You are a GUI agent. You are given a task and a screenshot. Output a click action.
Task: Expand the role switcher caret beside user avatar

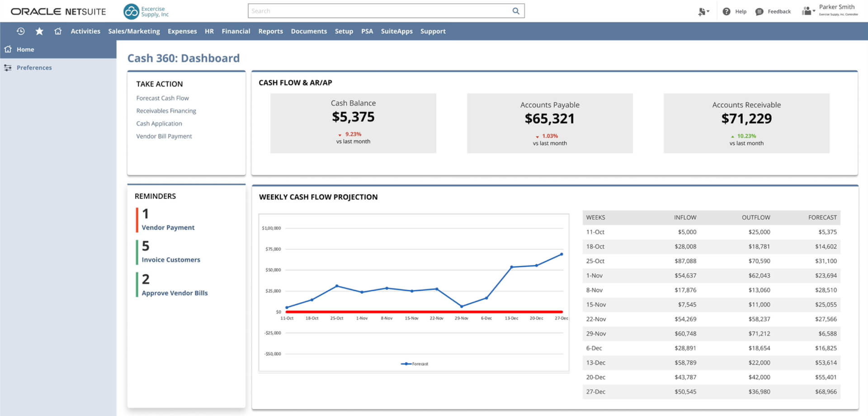pos(814,12)
